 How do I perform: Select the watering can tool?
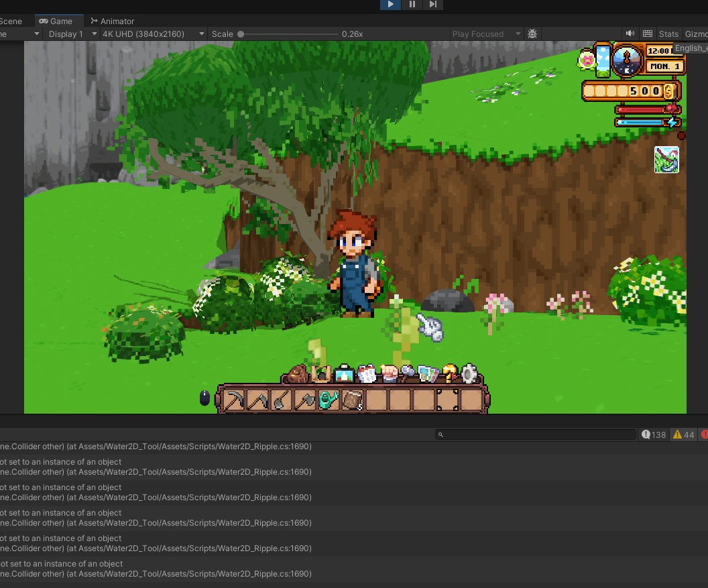pyautogui.click(x=327, y=400)
